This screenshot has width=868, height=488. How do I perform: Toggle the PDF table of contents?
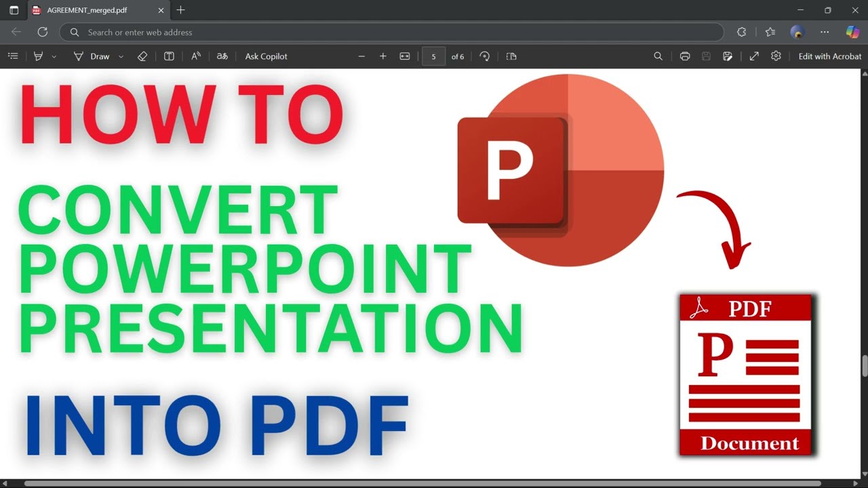tap(12, 56)
